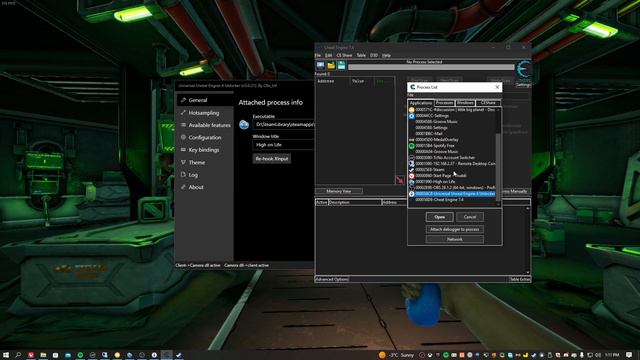The width and height of the screenshot is (640, 360).
Task: Open Spotify from the taskbar
Action: [80, 355]
